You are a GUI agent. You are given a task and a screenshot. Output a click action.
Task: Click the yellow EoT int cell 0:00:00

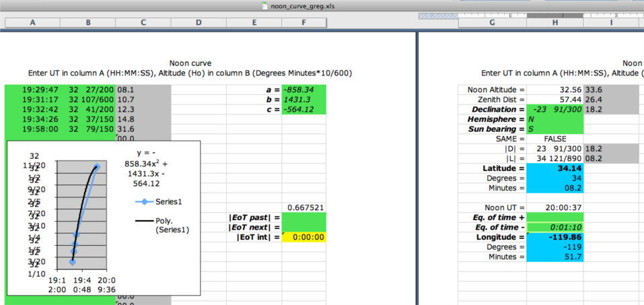(x=304, y=237)
